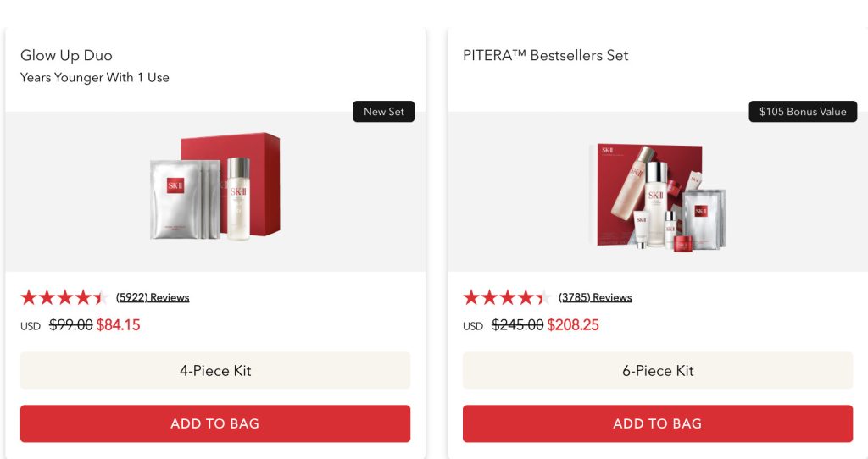
Task: Click the USD label beside the $99.00 price
Action: [x=31, y=326]
